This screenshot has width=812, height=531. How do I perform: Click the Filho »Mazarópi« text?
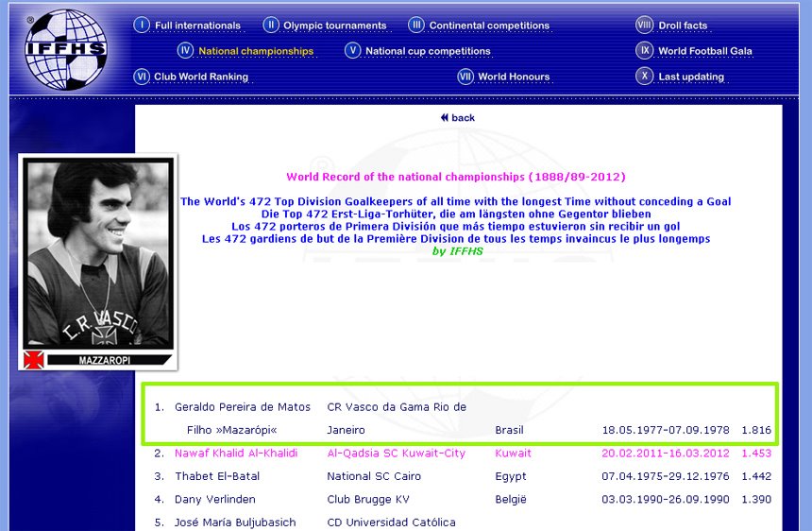pos(232,430)
